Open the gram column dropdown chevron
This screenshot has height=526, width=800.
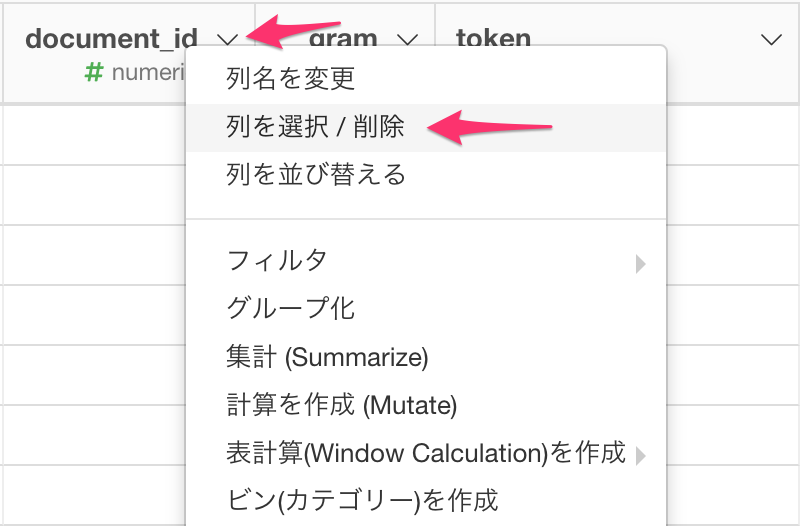point(407,39)
